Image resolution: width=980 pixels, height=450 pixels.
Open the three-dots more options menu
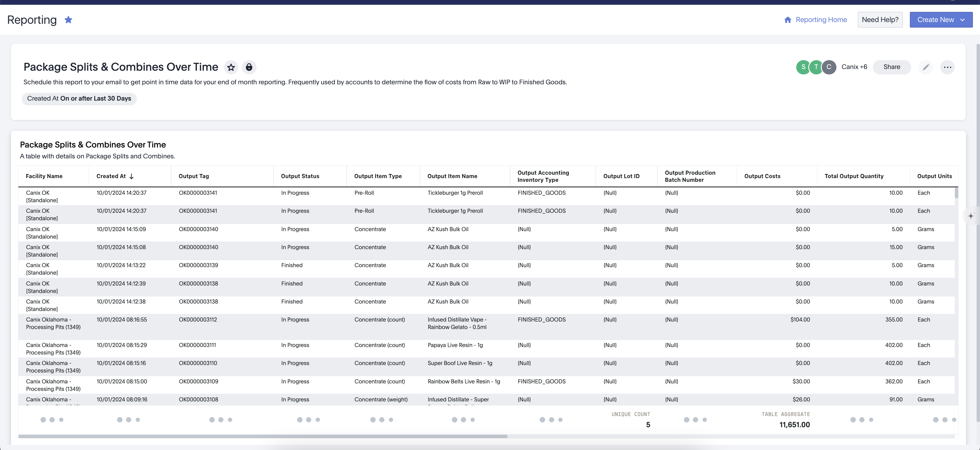(947, 67)
